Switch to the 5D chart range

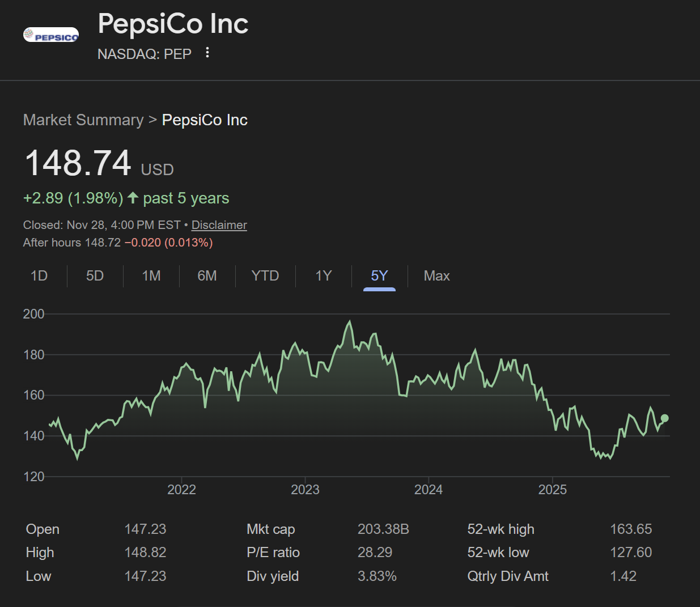pyautogui.click(x=95, y=276)
